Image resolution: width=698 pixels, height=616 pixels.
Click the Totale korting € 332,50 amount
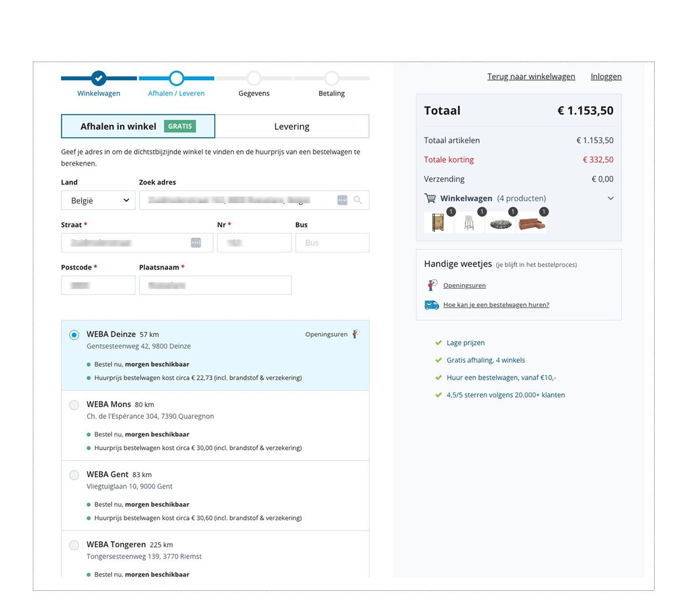point(598,160)
